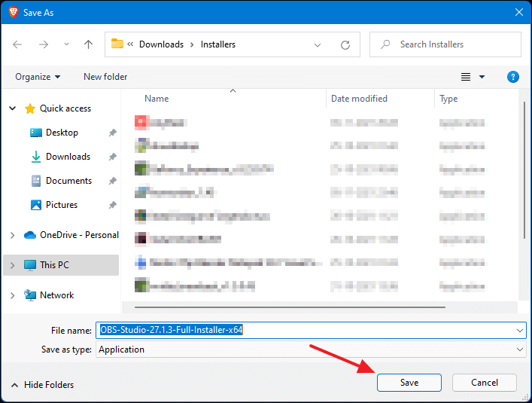
Task: Select Quick access in the sidebar
Action: tap(65, 108)
